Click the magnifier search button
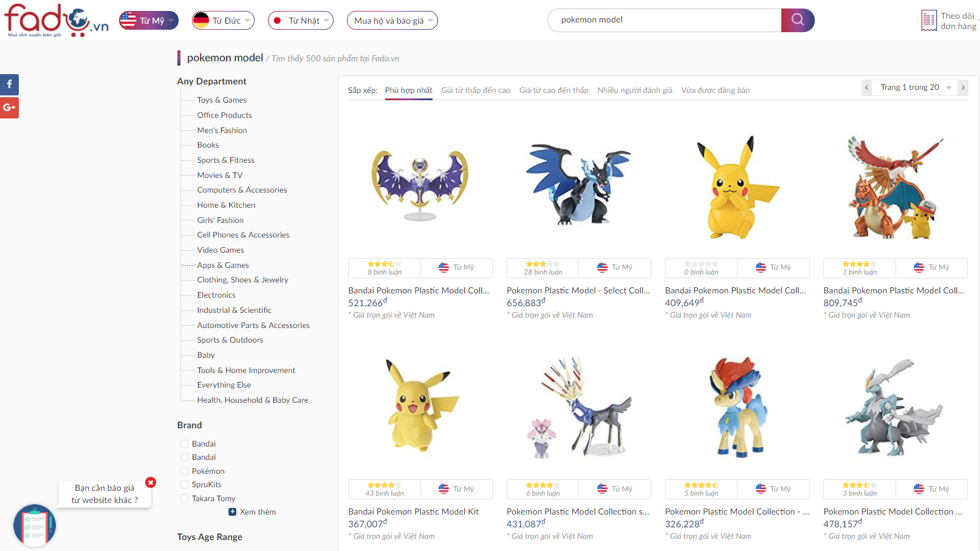Image resolution: width=980 pixels, height=551 pixels. (797, 20)
